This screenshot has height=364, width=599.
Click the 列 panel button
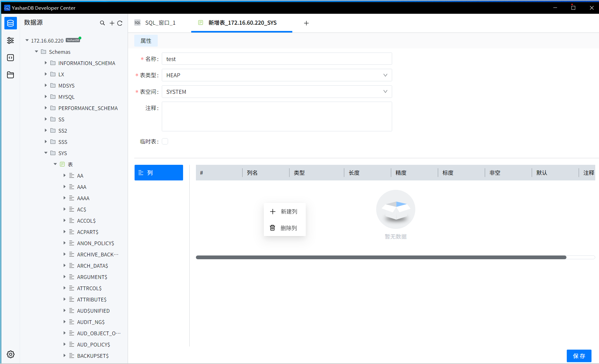click(158, 172)
